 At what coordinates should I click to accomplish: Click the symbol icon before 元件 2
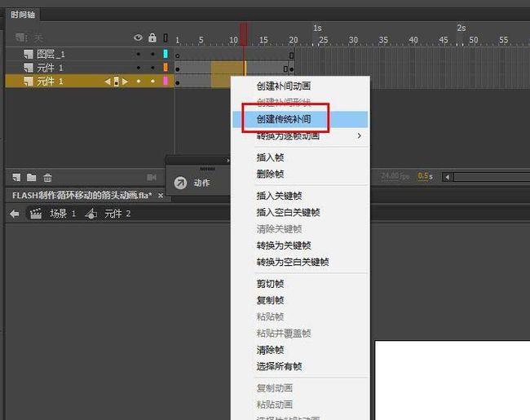91,214
